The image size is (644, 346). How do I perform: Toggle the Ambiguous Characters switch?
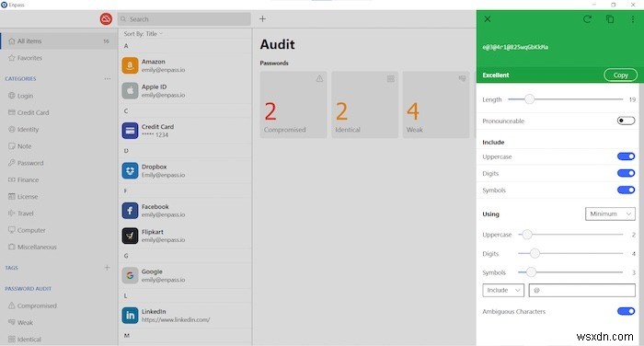tap(626, 311)
